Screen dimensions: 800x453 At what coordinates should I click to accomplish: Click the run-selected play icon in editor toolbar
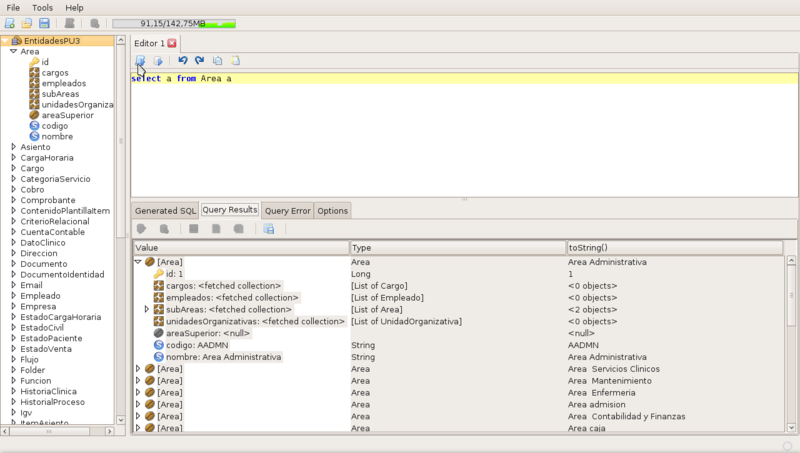[158, 61]
